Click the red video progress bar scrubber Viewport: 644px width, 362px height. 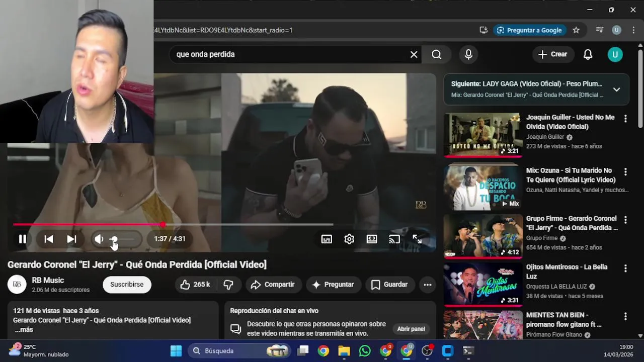coord(163,225)
